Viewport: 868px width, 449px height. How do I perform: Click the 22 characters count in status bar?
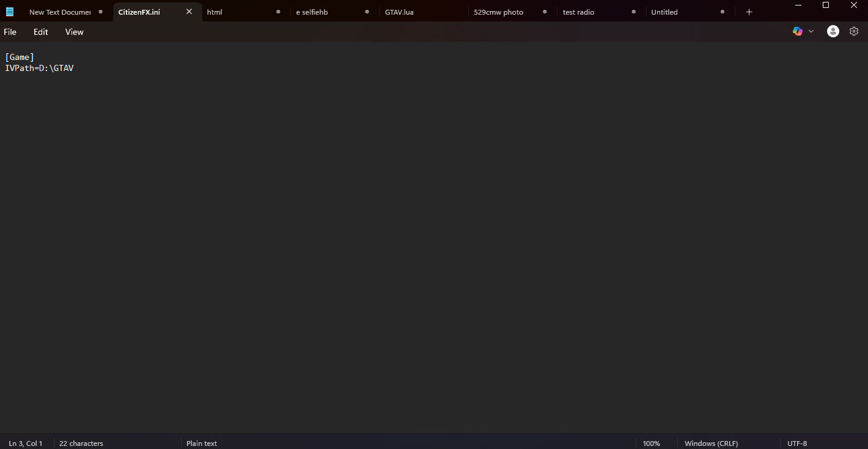pos(81,443)
